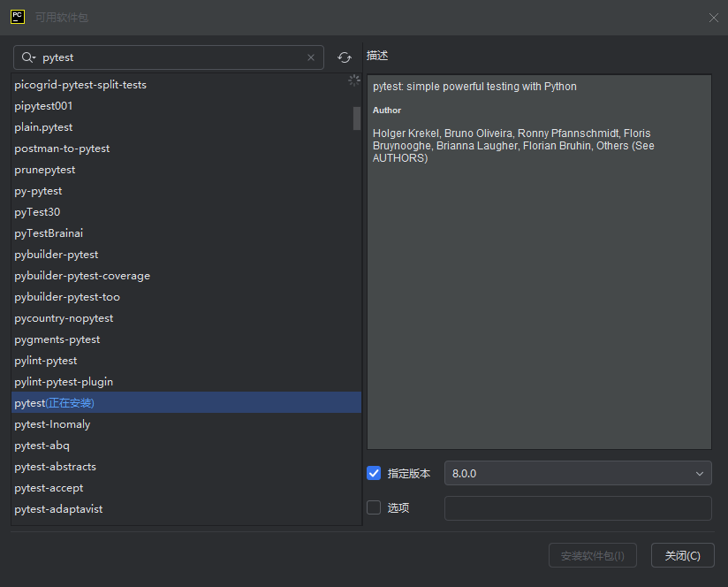The width and height of the screenshot is (728, 587).
Task: Focus the options text field
Action: 578,508
